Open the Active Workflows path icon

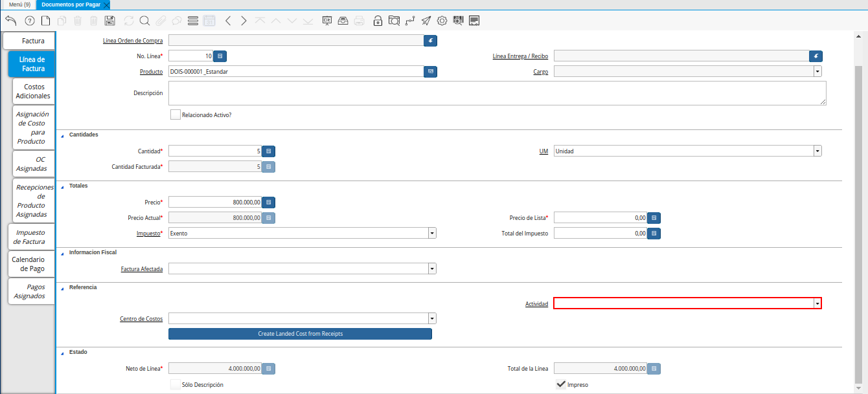click(x=410, y=21)
